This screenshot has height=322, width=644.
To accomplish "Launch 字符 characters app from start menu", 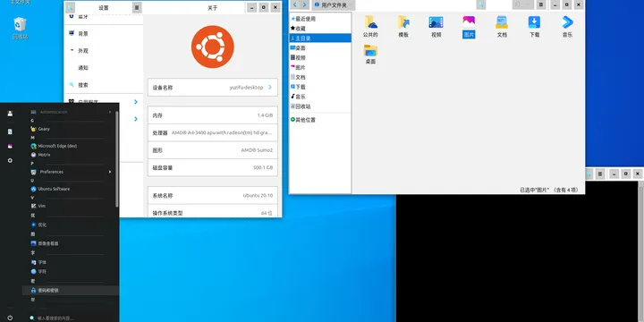I will click(71, 272).
